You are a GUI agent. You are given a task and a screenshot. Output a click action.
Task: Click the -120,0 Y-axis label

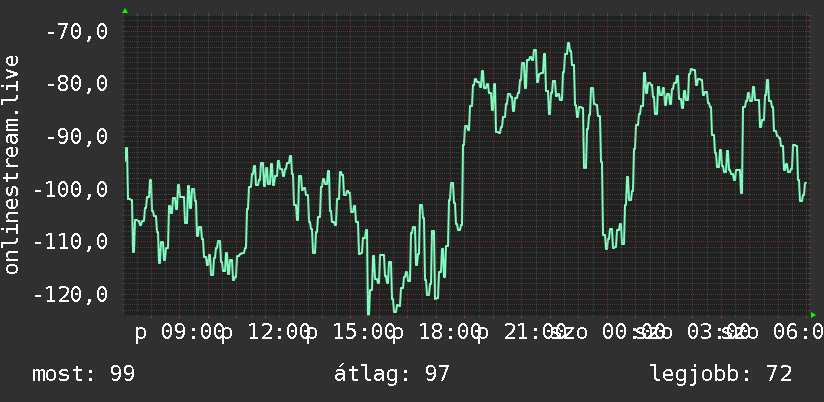coord(70,294)
